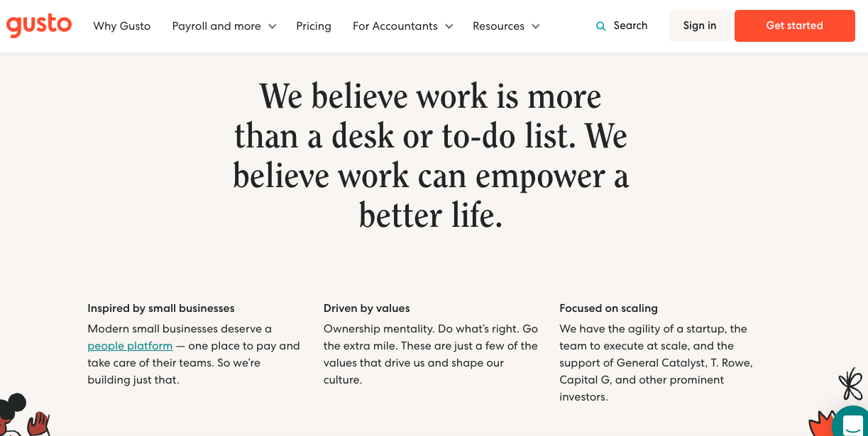The height and width of the screenshot is (436, 868).
Task: Open the Why Gusto menu item
Action: click(122, 26)
